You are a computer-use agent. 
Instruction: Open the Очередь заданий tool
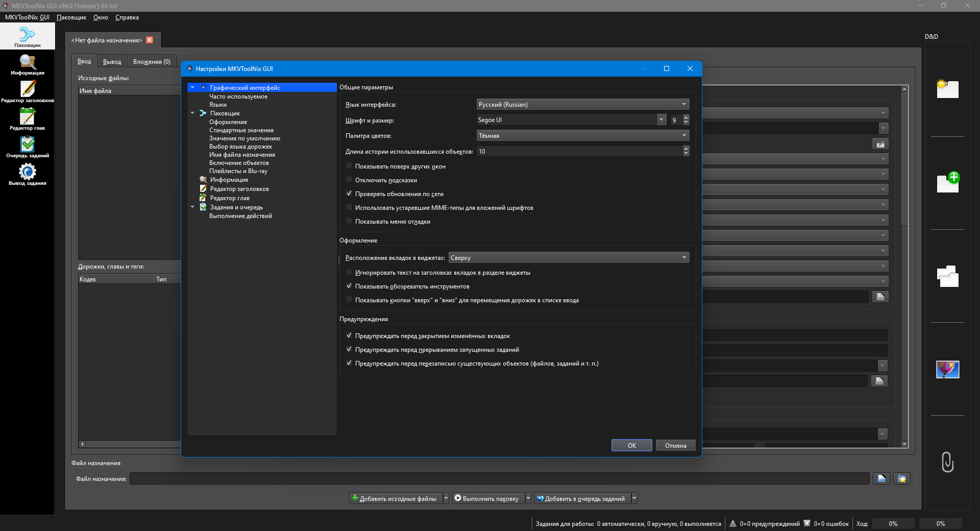click(28, 148)
